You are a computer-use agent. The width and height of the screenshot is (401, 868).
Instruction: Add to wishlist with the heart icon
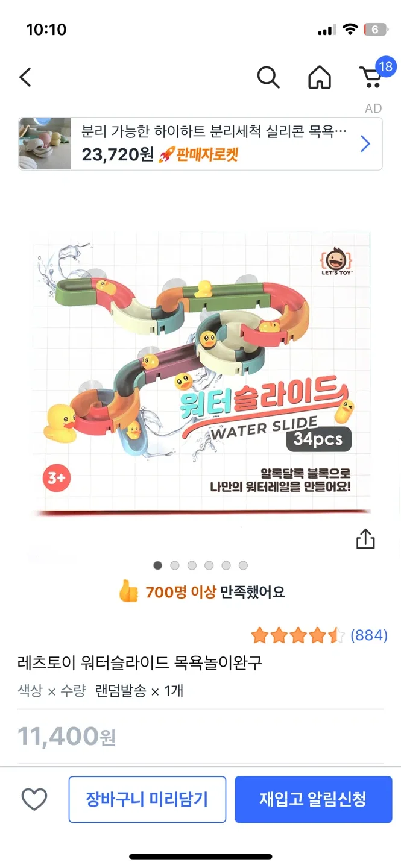(34, 799)
